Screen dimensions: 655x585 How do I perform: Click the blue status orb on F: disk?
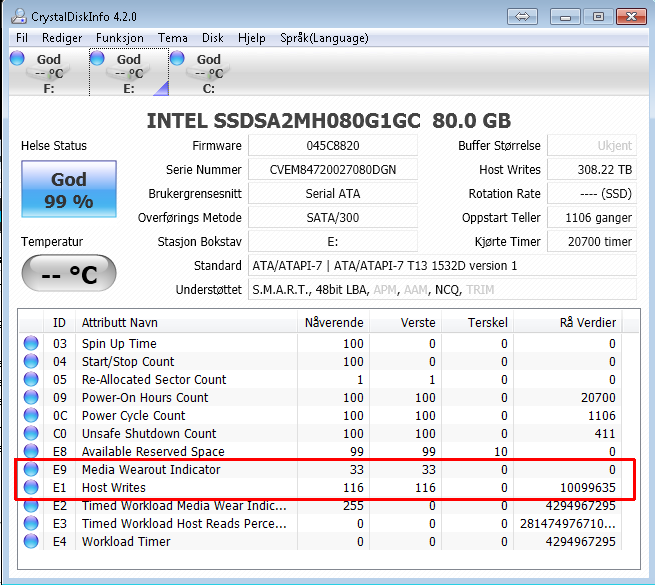coord(17,58)
